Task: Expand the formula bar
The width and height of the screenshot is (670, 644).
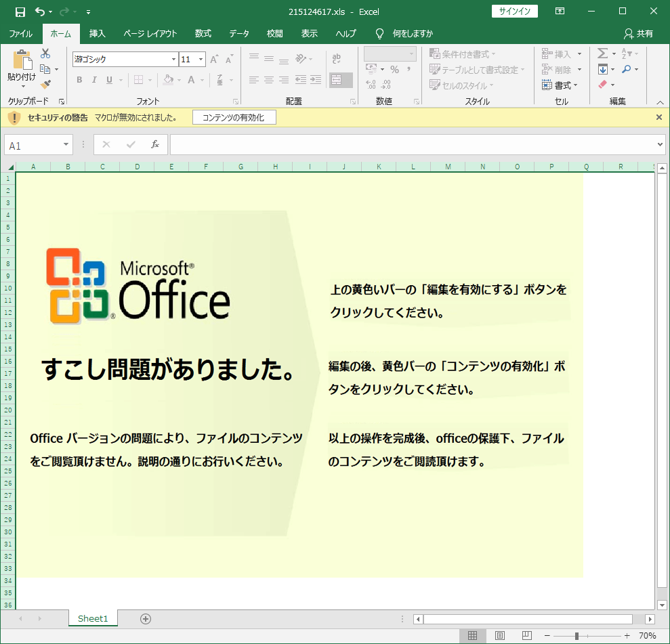Action: (x=660, y=144)
